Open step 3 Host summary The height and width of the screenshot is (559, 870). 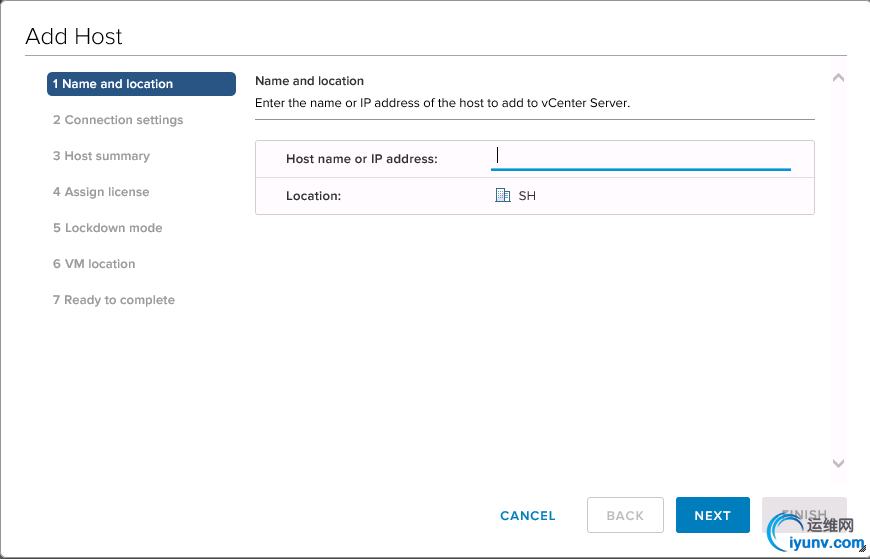coord(101,156)
